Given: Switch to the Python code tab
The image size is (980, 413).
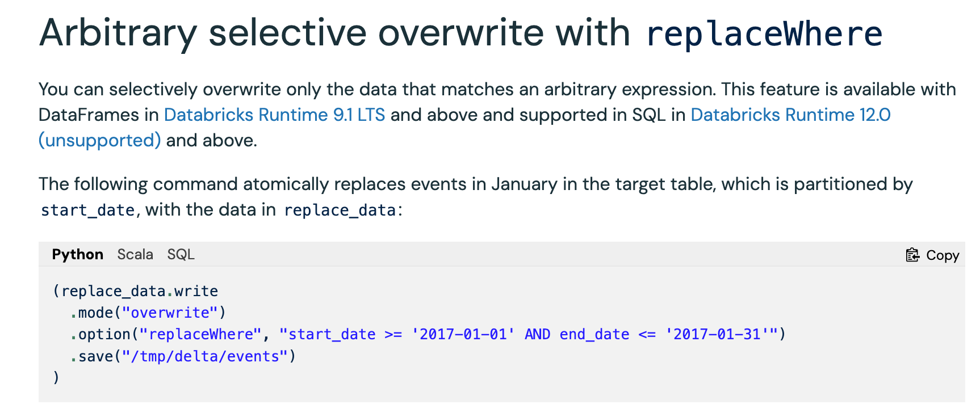Looking at the screenshot, I should click(x=78, y=254).
